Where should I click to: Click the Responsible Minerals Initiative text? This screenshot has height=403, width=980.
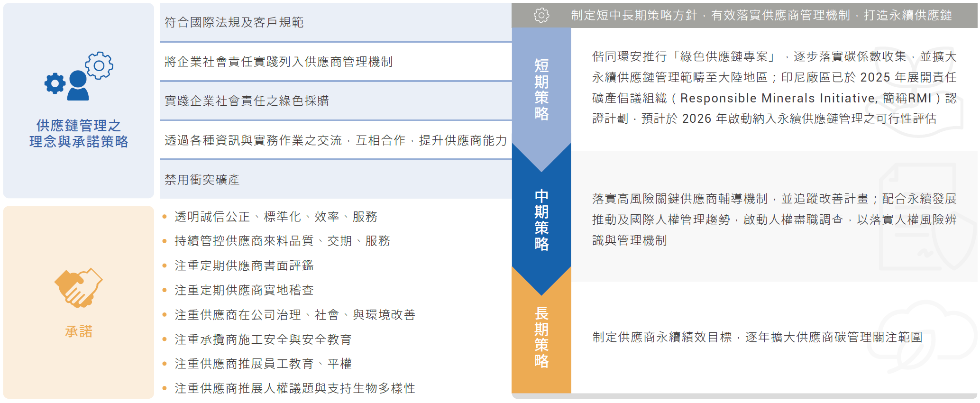tap(779, 98)
